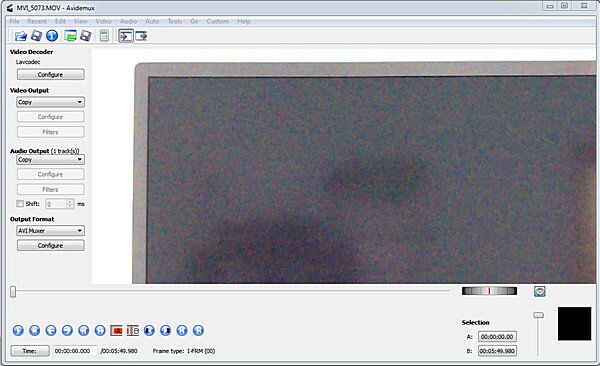
Task: Open the AVI Muxer output format dropdown
Action: coord(51,231)
